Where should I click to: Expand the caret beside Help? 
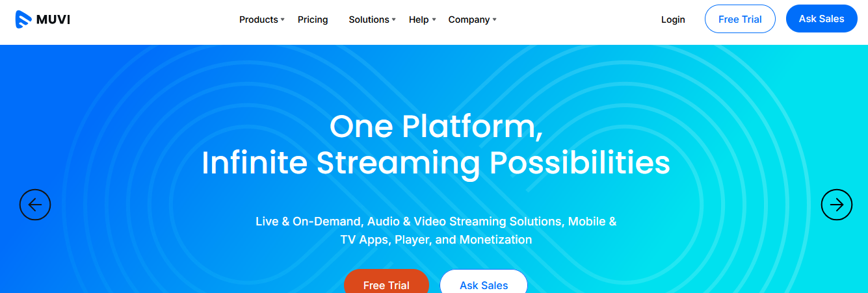[x=434, y=20]
